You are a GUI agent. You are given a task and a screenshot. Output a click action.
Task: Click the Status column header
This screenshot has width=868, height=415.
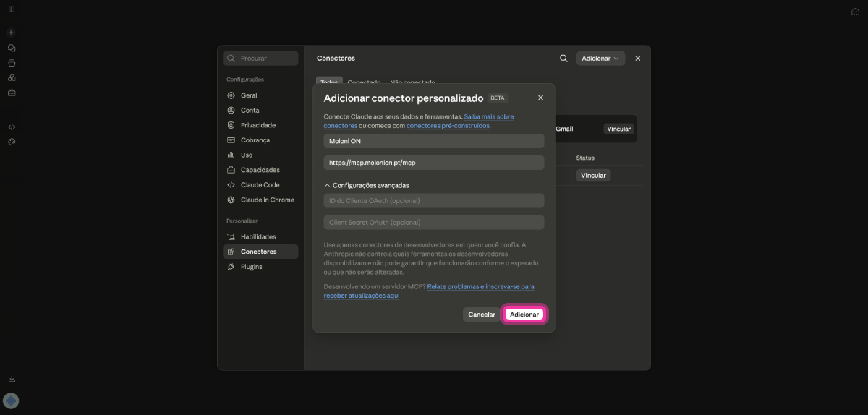[x=585, y=158]
